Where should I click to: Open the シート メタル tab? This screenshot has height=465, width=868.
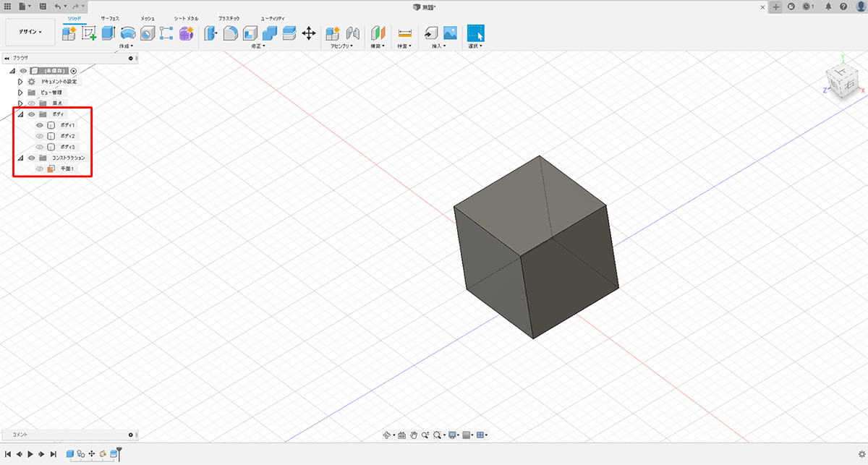click(185, 17)
